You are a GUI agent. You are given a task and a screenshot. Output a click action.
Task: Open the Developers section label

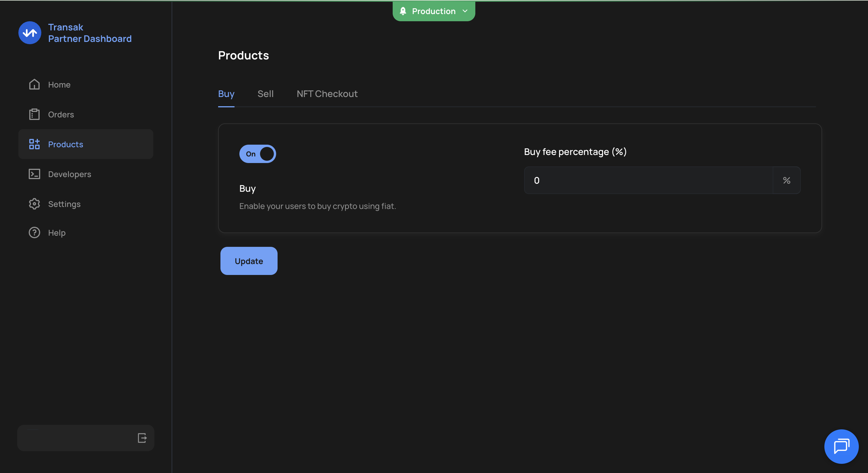coord(70,174)
